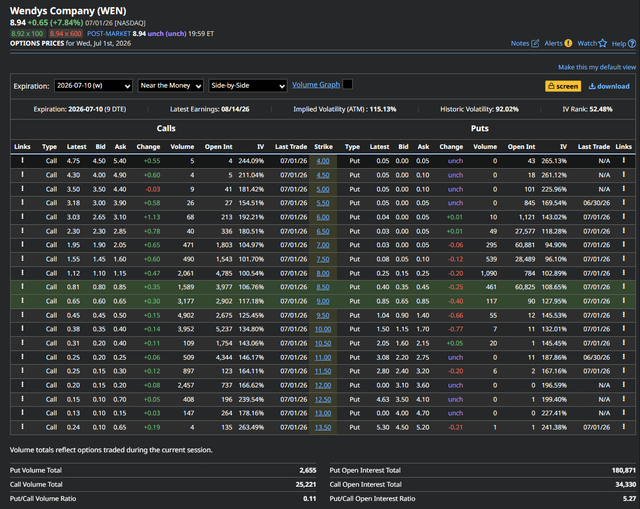This screenshot has width=640, height=509.
Task: Select put IV cell 265.13%
Action: pyautogui.click(x=554, y=161)
